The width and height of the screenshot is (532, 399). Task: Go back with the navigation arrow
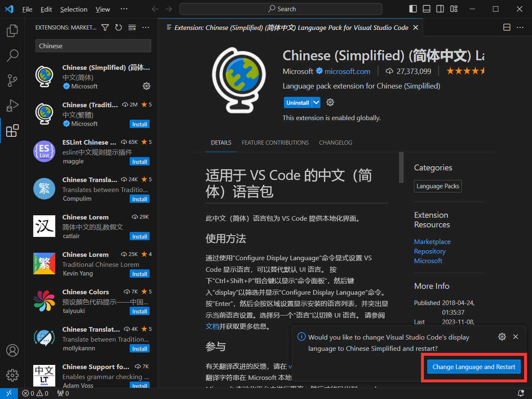coord(155,9)
